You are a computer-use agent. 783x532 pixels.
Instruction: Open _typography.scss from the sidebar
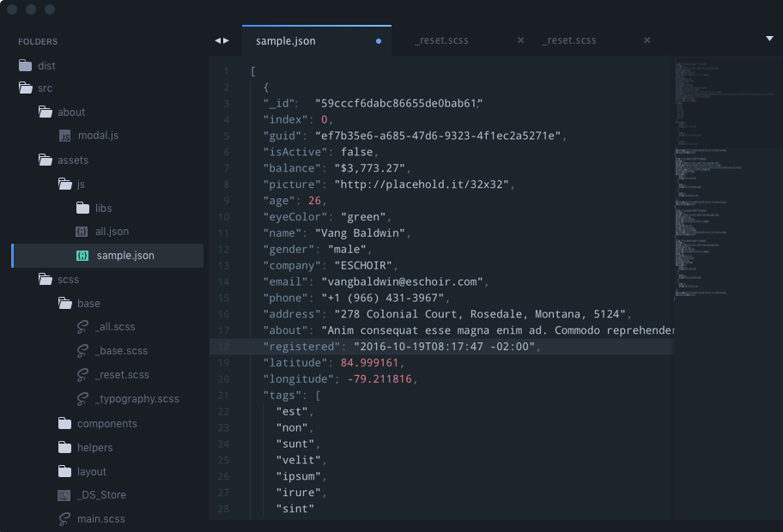click(x=137, y=399)
